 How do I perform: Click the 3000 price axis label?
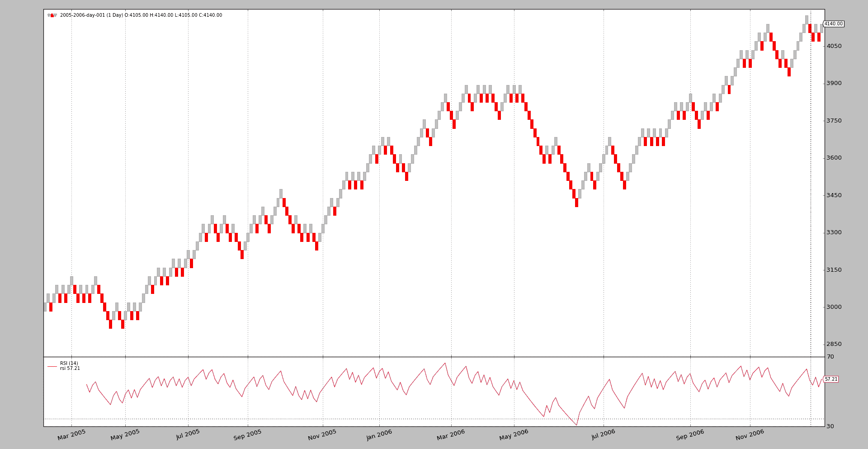(x=834, y=307)
